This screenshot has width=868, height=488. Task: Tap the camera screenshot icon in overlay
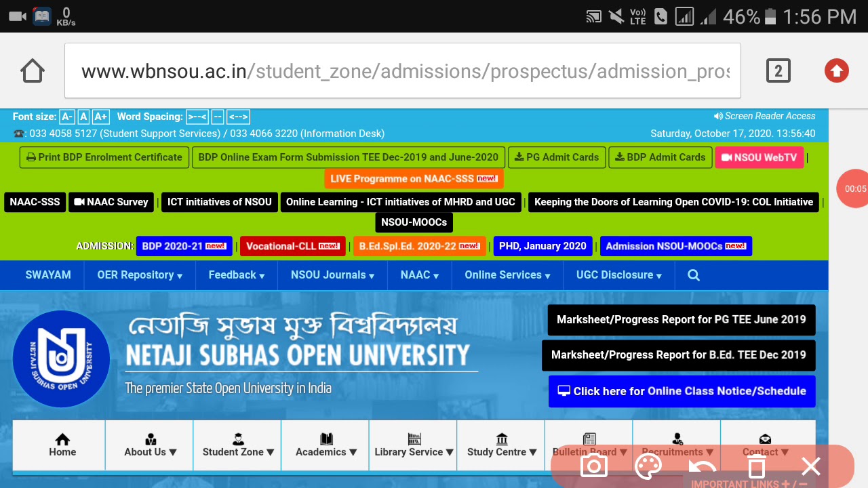click(594, 466)
